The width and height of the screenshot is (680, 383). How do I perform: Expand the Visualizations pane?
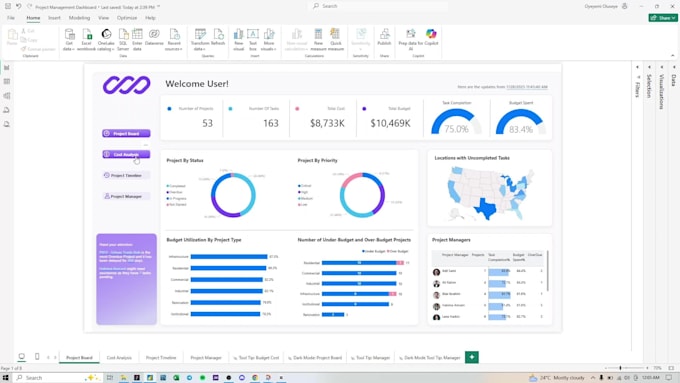(x=662, y=67)
